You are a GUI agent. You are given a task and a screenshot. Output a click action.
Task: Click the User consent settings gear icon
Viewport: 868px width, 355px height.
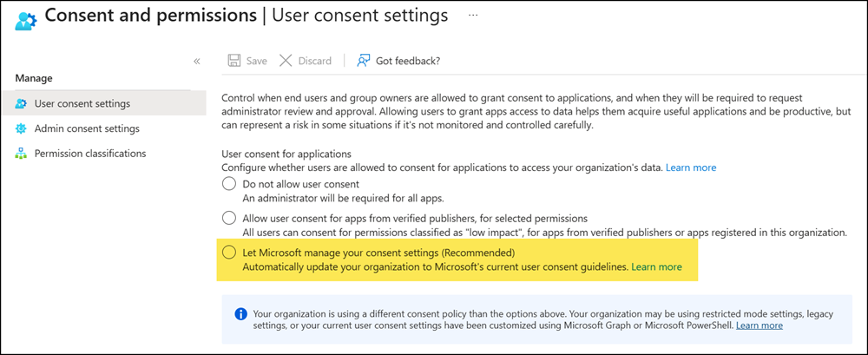[x=21, y=104]
